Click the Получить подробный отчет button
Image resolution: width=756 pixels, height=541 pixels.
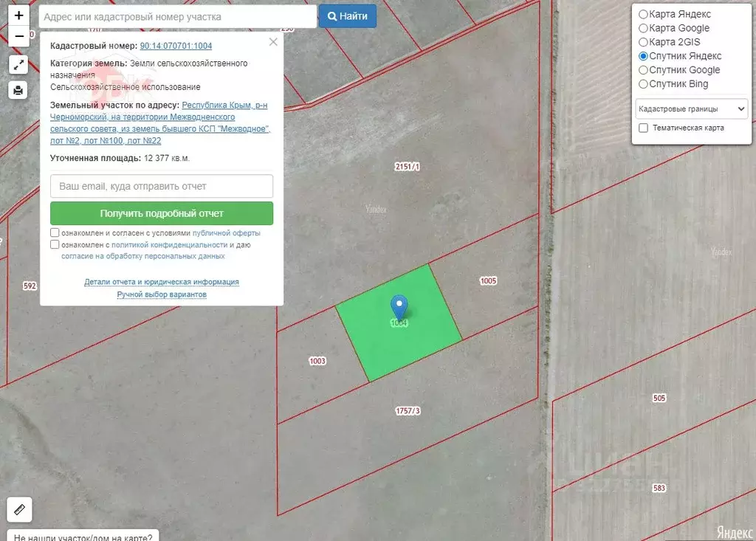(162, 213)
